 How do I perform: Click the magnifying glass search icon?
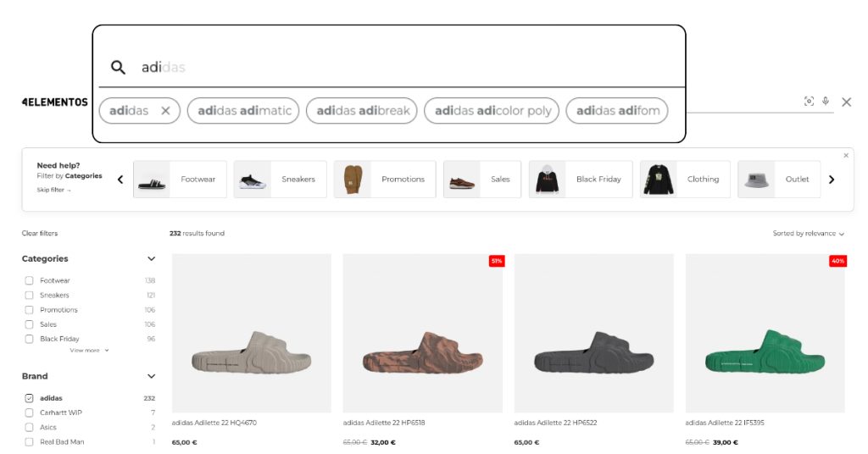[x=119, y=68]
